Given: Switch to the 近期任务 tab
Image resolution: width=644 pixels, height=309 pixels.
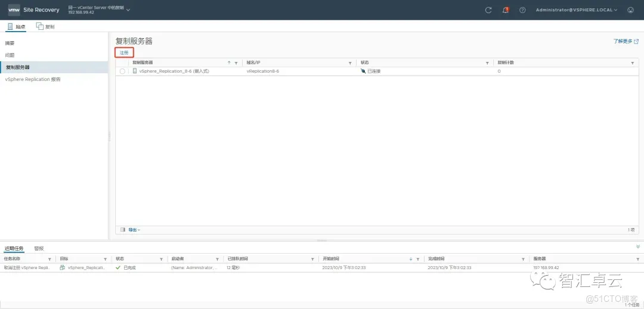Looking at the screenshot, I should point(14,248).
